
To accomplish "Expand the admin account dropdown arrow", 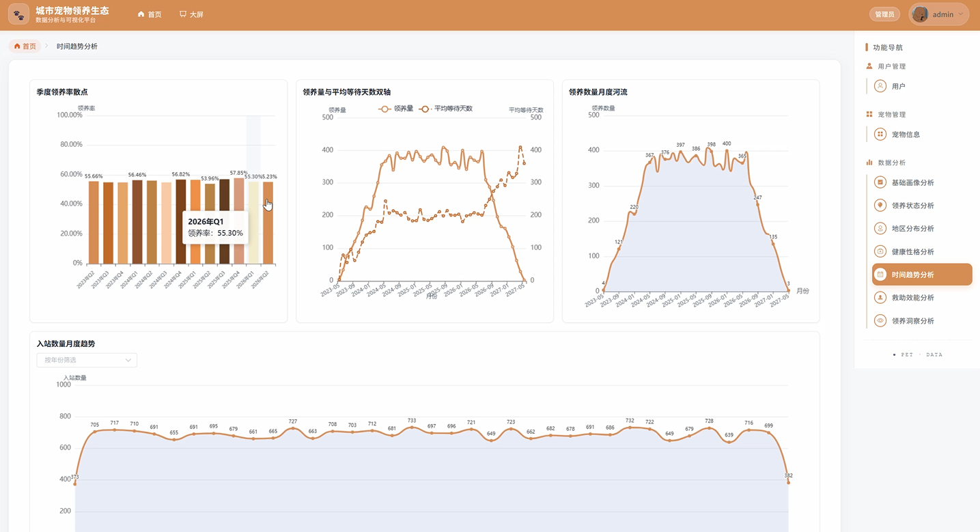I will click(961, 14).
